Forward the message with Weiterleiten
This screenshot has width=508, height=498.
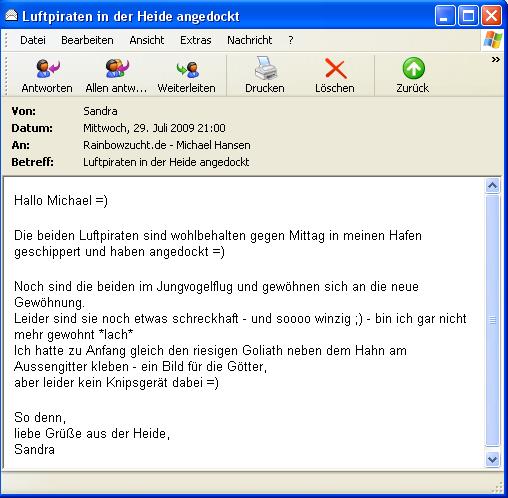[x=187, y=76]
